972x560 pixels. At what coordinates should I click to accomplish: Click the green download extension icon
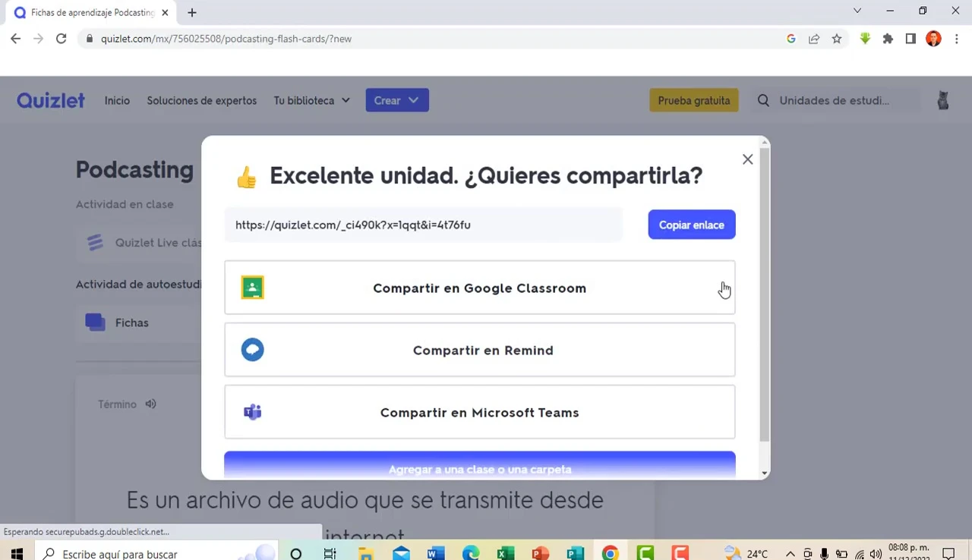(x=865, y=39)
